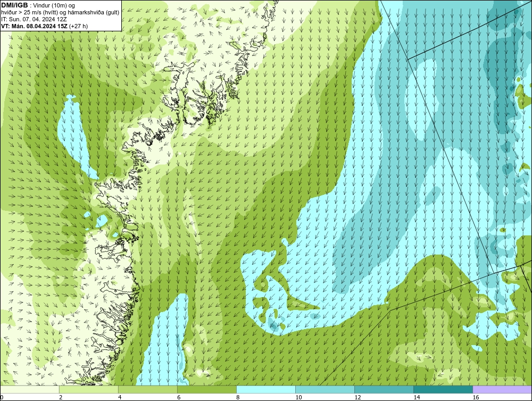Viewport: 532px width, 401px height.
Task: Click the 'IT: Sun. 07. 04. 2024 12Z' line
Action: coord(34,19)
